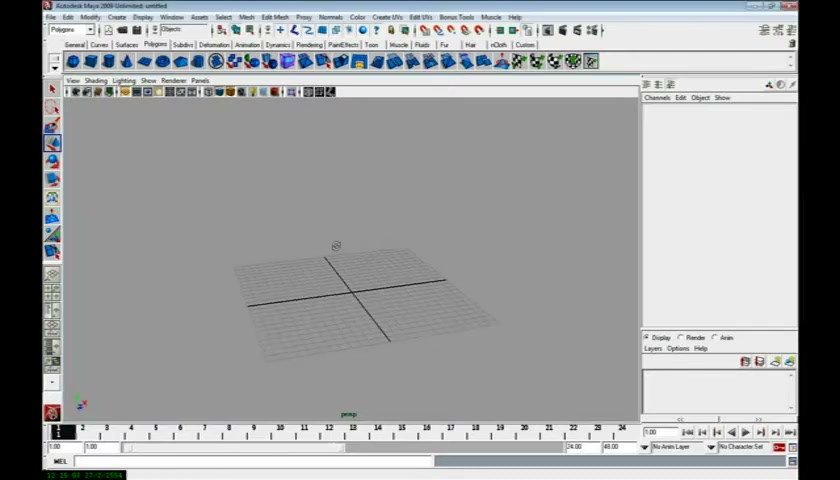Screen dimensions: 840x480
Task: Select by object type mode icon
Action: (x=236, y=30)
